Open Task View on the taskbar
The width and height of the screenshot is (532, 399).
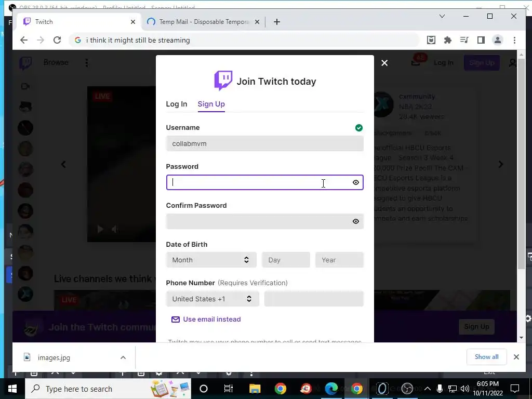(x=229, y=389)
